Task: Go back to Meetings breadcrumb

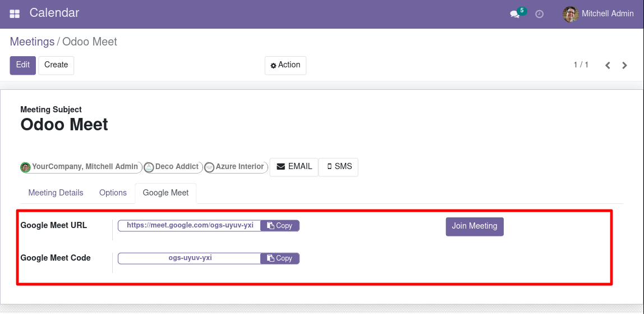Action: click(32, 42)
